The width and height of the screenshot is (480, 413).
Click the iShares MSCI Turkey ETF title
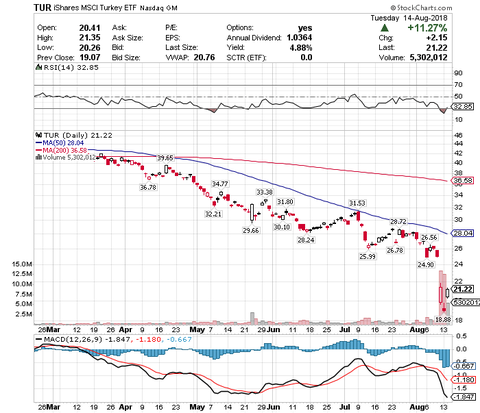pyautogui.click(x=95, y=8)
